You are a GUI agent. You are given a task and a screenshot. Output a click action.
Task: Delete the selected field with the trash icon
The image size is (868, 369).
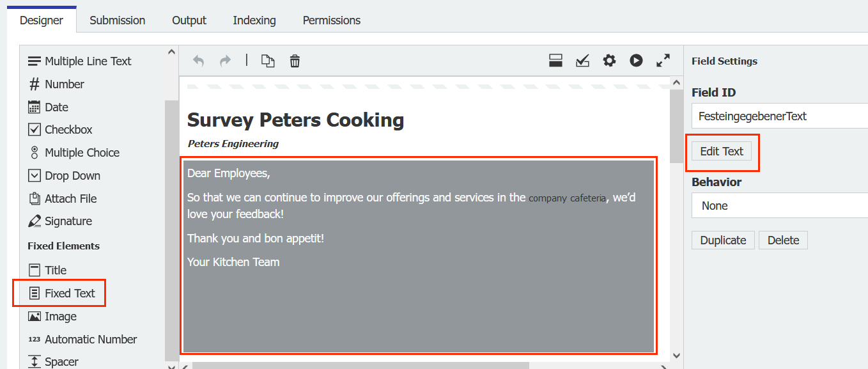click(x=294, y=60)
